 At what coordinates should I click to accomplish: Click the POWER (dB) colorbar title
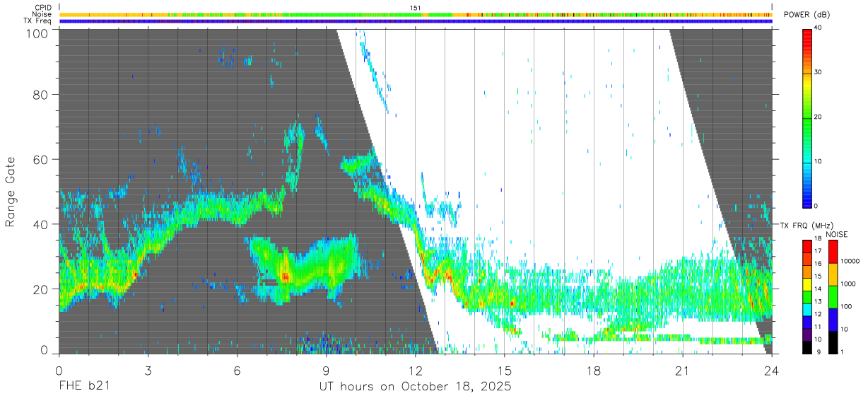(x=807, y=15)
